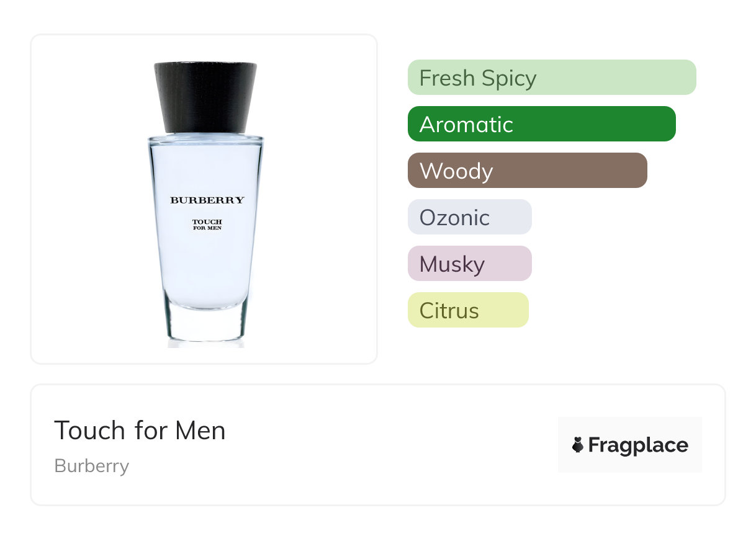Click the Woody accord bar
The height and width of the screenshot is (536, 756).
click(x=528, y=171)
